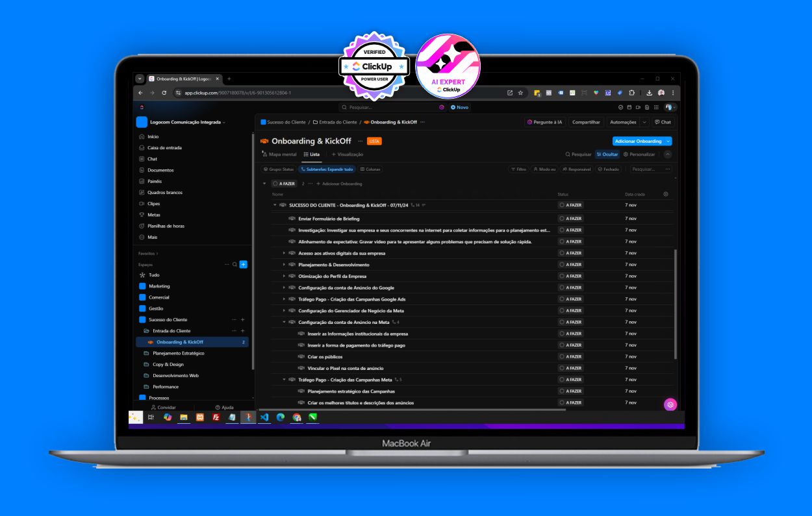The width and height of the screenshot is (812, 516).
Task: Click the add-column plus icon in table header
Action: [665, 194]
